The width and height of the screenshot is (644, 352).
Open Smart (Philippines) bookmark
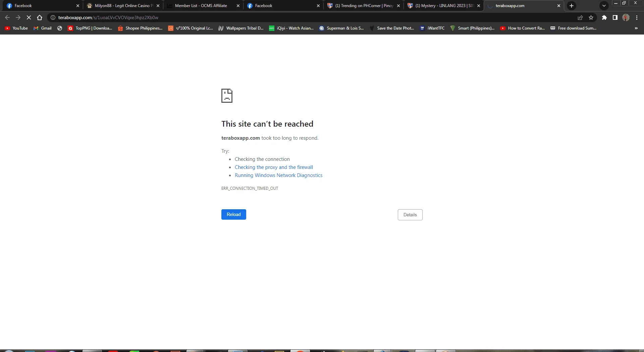(x=472, y=28)
